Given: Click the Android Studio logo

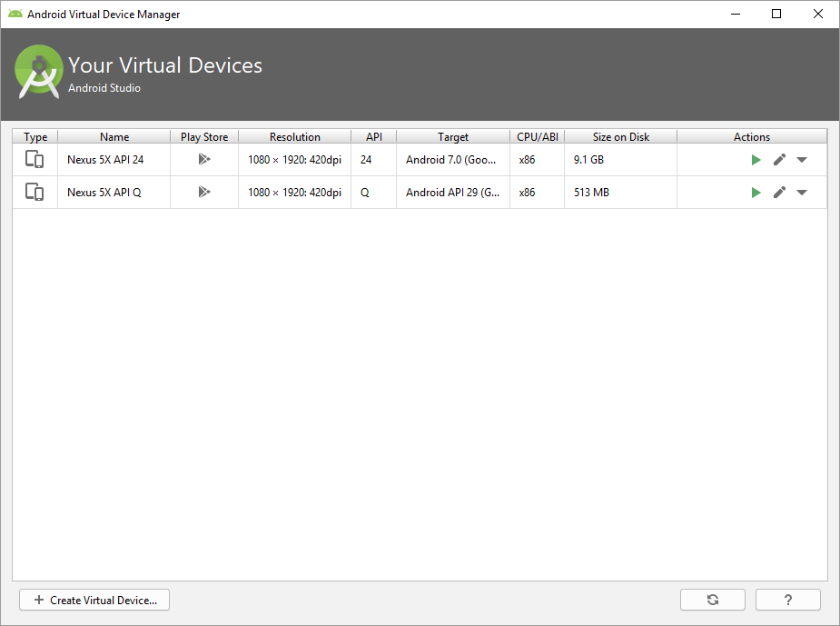Looking at the screenshot, I should coord(39,72).
